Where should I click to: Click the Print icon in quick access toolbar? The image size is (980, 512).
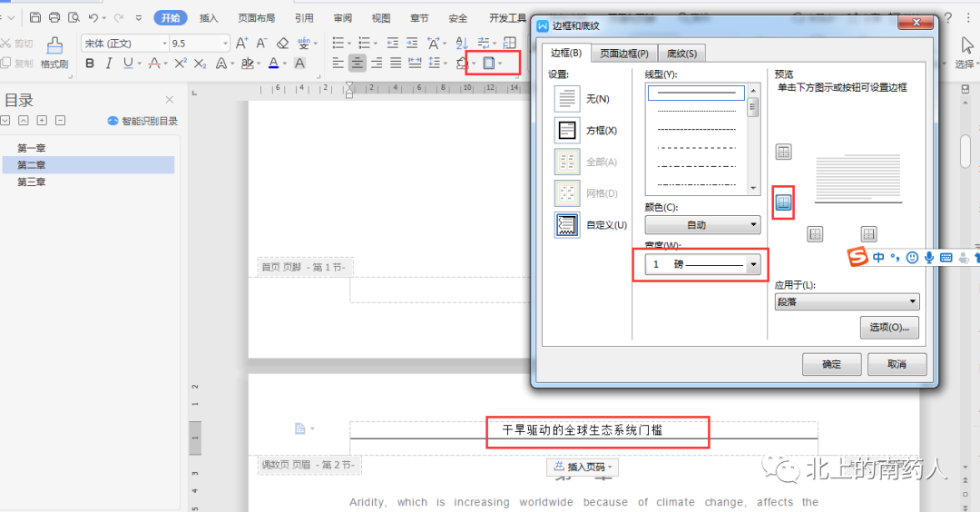click(x=54, y=17)
